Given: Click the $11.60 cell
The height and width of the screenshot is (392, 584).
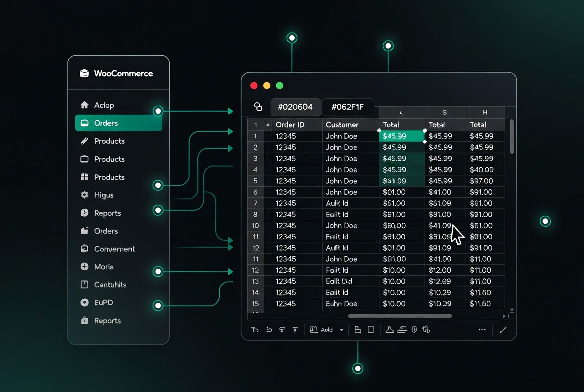Looking at the screenshot, I should pos(485,293).
